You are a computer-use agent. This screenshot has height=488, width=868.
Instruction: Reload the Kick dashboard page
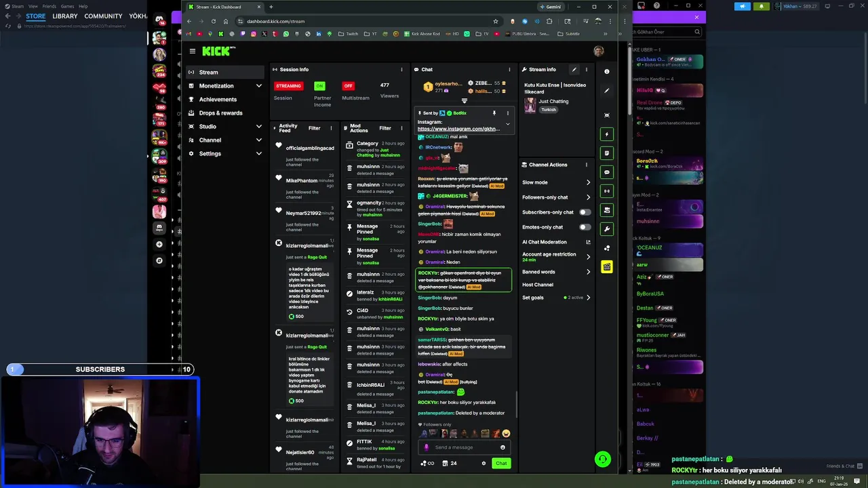click(x=214, y=21)
